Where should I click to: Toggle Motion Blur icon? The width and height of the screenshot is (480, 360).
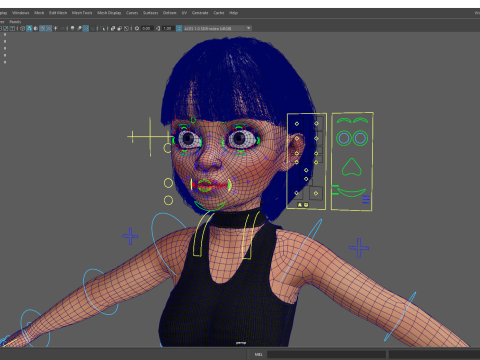pos(79,28)
